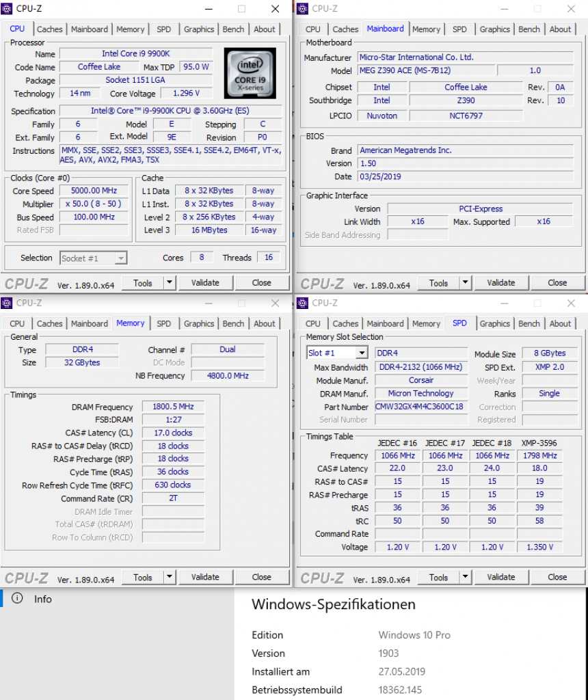Open the Tools dropdown arrow in the Memory window
Image resolution: width=588 pixels, height=700 pixels.
coord(169,577)
